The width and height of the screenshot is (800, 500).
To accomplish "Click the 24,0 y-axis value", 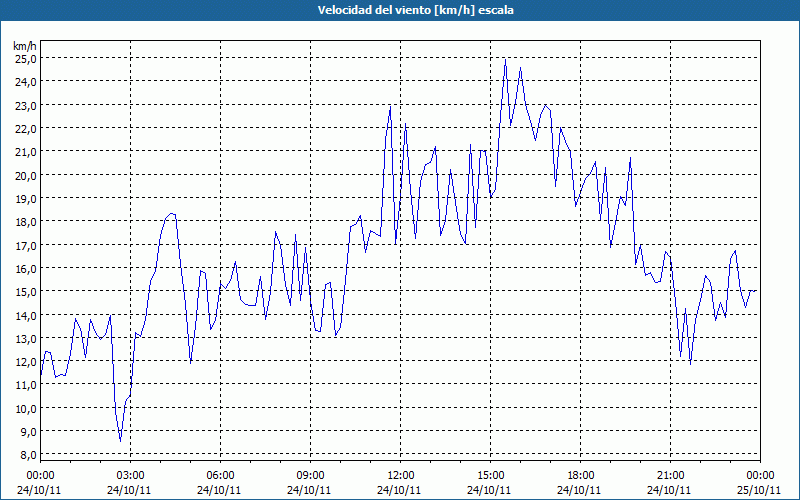I will point(26,82).
